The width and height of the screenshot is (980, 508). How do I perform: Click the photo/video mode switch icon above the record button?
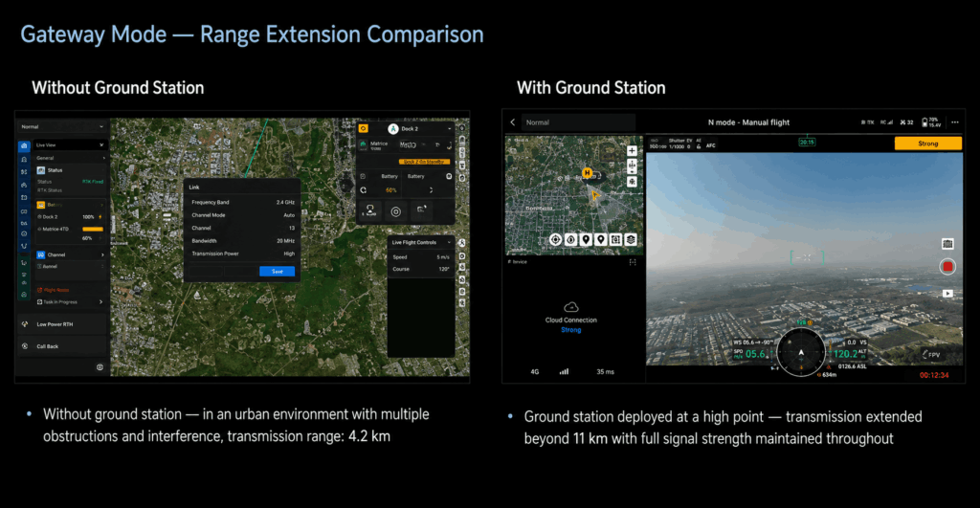[x=947, y=244]
